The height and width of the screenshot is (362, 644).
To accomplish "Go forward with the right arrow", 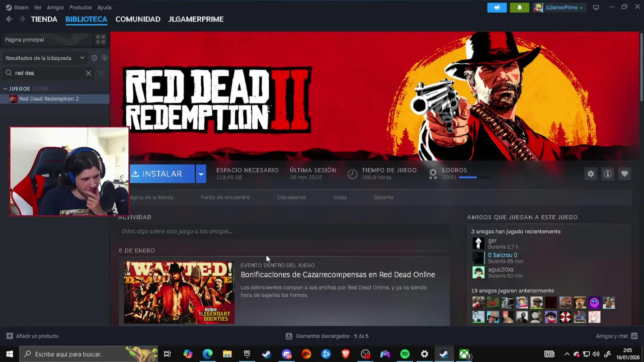I will (22, 19).
